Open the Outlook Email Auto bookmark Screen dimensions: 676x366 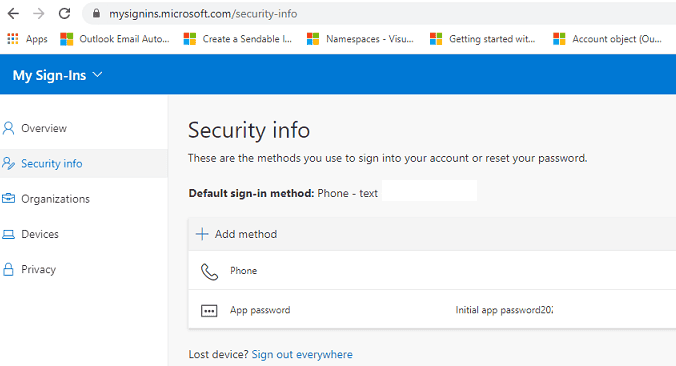point(115,39)
